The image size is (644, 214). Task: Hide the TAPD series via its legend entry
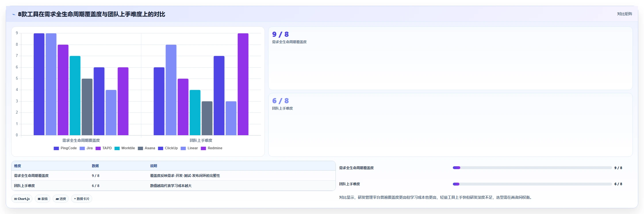click(103, 148)
